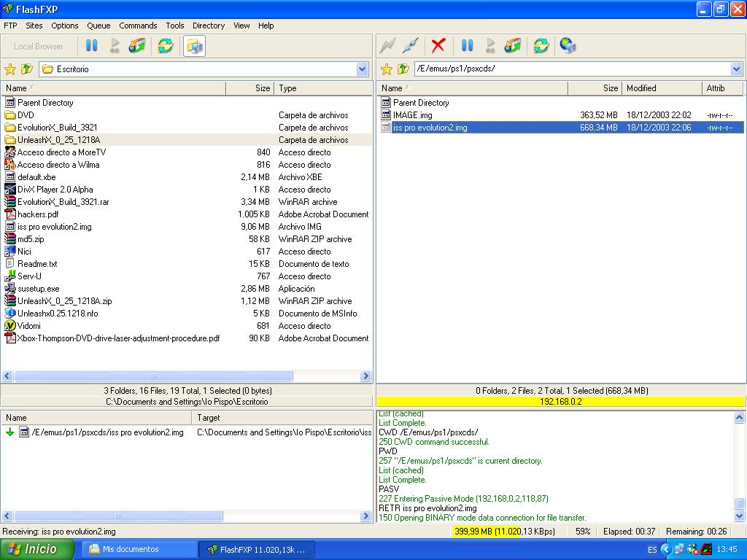Click the pause icon in the remote toolbar
Viewport: 747px width, 560px height.
pyautogui.click(x=468, y=46)
